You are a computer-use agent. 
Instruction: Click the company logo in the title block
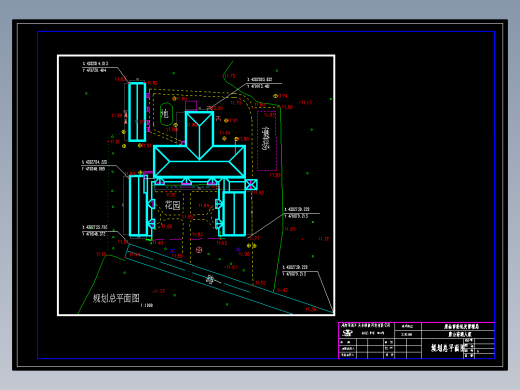[x=347, y=333]
